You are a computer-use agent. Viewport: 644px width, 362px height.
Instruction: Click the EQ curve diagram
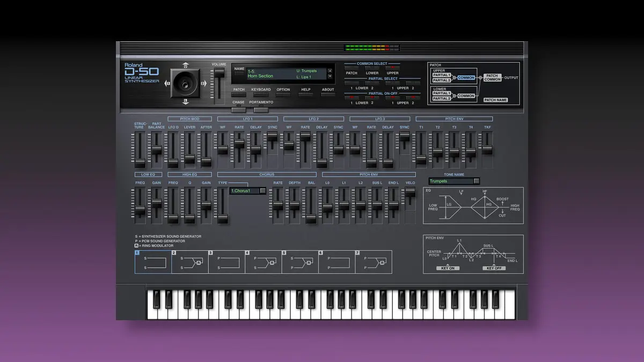tap(473, 205)
